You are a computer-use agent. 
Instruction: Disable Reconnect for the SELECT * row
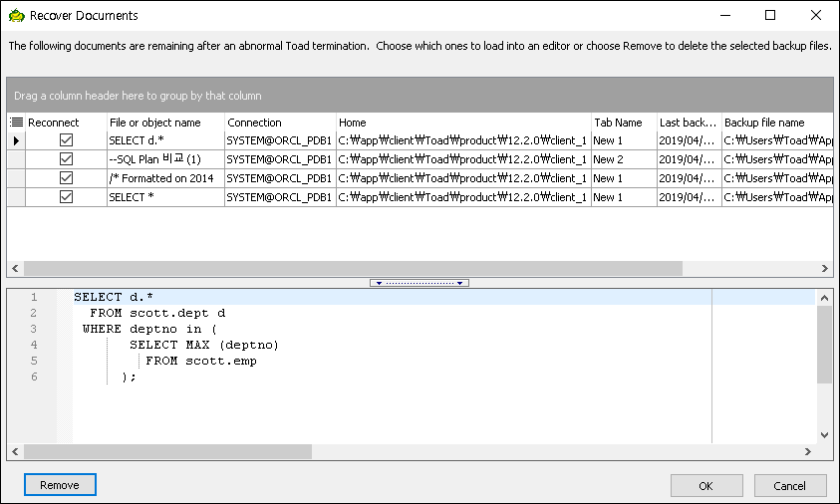pyautogui.click(x=66, y=197)
